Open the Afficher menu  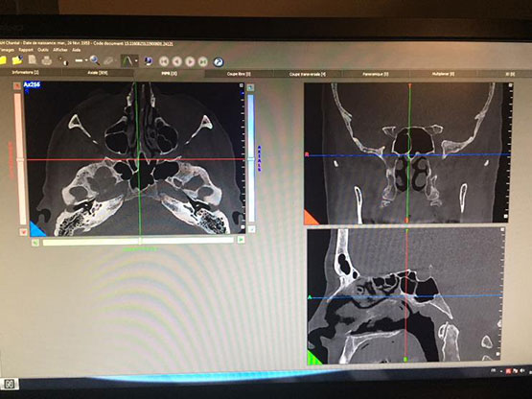tap(60, 50)
